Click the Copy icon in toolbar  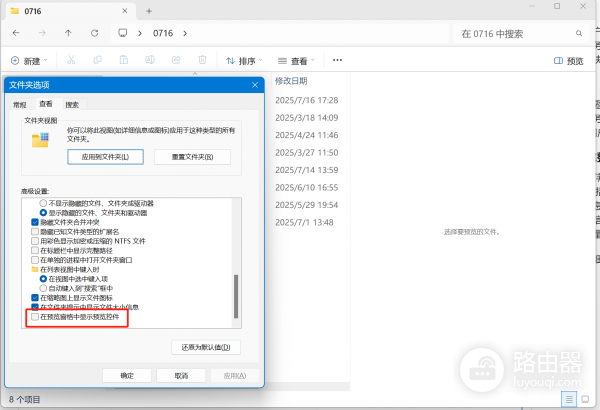tap(98, 60)
